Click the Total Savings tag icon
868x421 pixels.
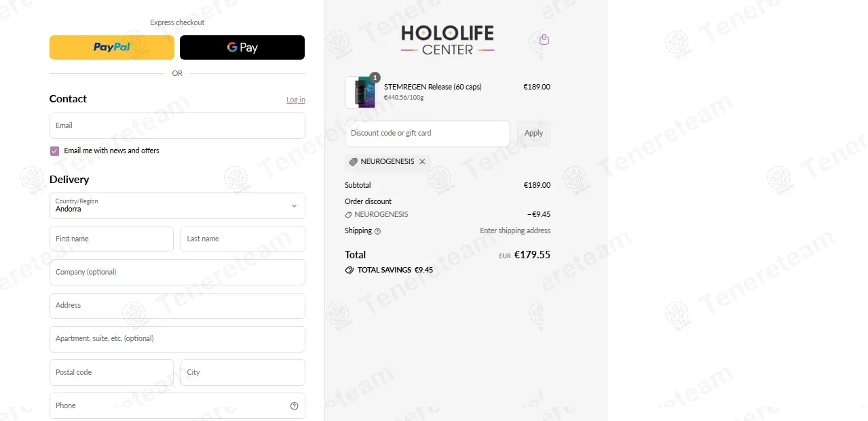click(x=349, y=270)
